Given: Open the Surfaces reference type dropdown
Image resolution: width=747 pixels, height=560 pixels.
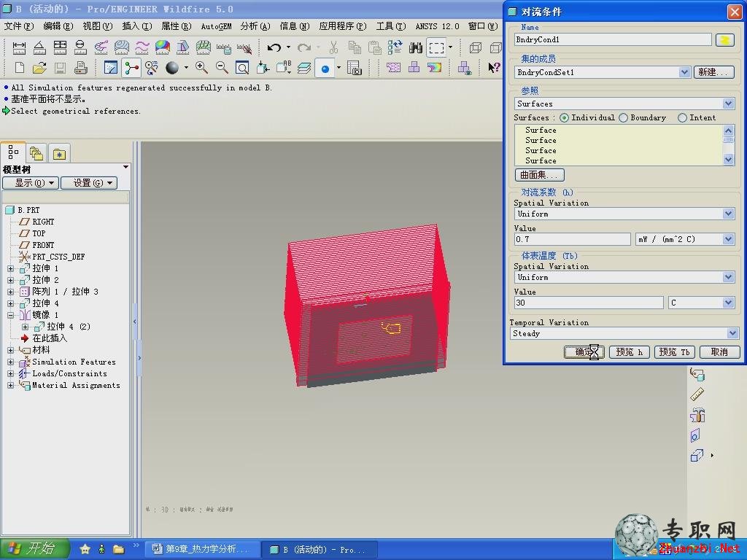Looking at the screenshot, I should tap(728, 104).
